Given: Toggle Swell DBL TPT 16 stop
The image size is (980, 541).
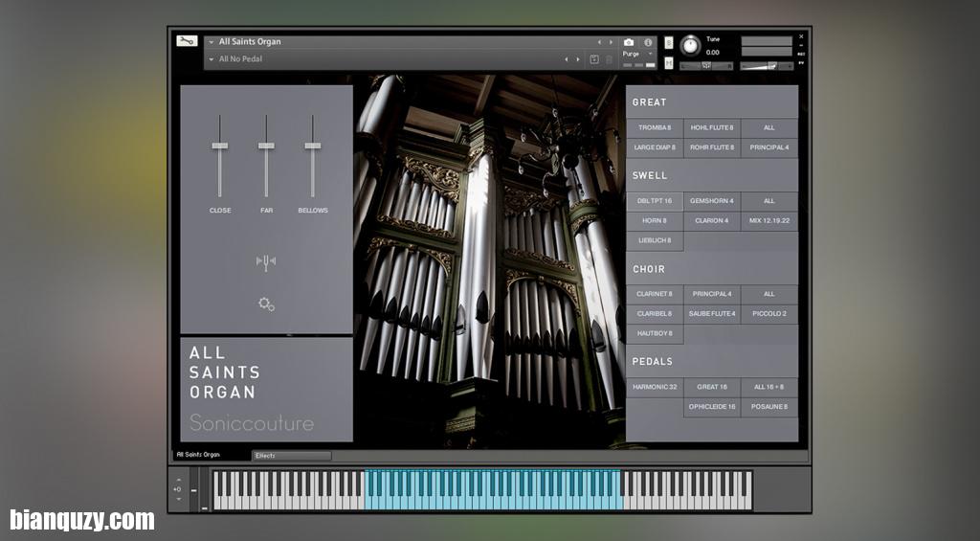Looking at the screenshot, I should click(x=655, y=201).
